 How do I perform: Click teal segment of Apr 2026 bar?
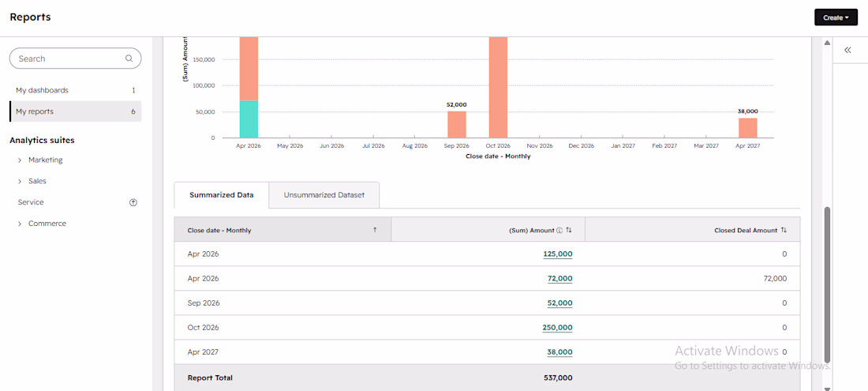pyautogui.click(x=249, y=119)
